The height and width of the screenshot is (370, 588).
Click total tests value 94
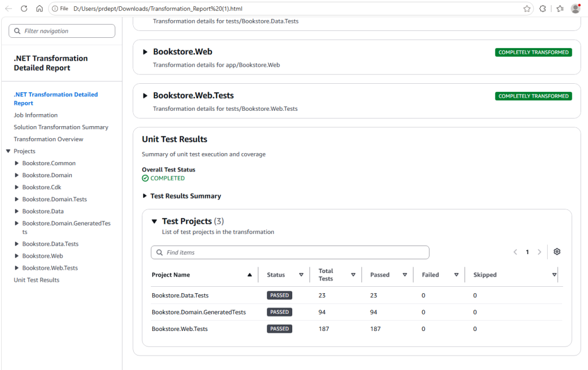click(322, 312)
